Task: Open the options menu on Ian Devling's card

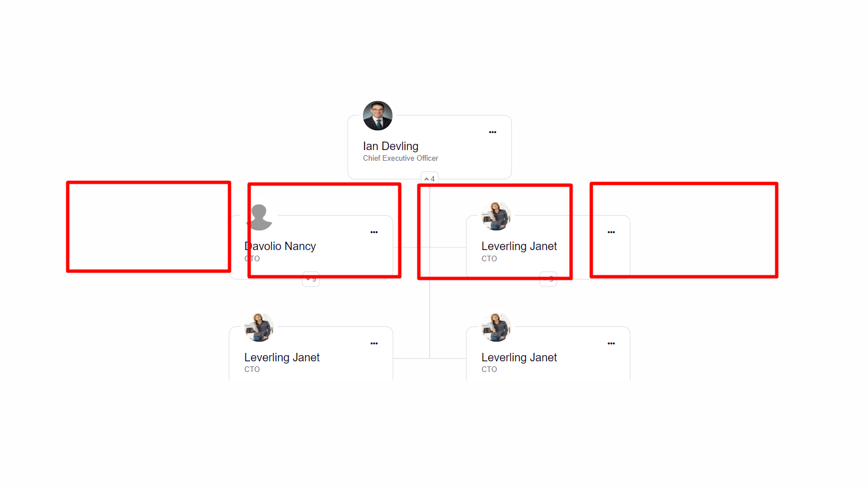Action: pos(493,132)
